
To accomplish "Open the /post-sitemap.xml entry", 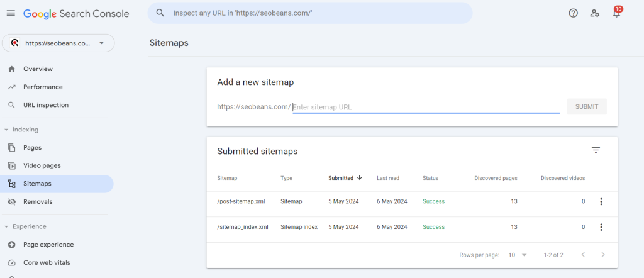I will (241, 202).
